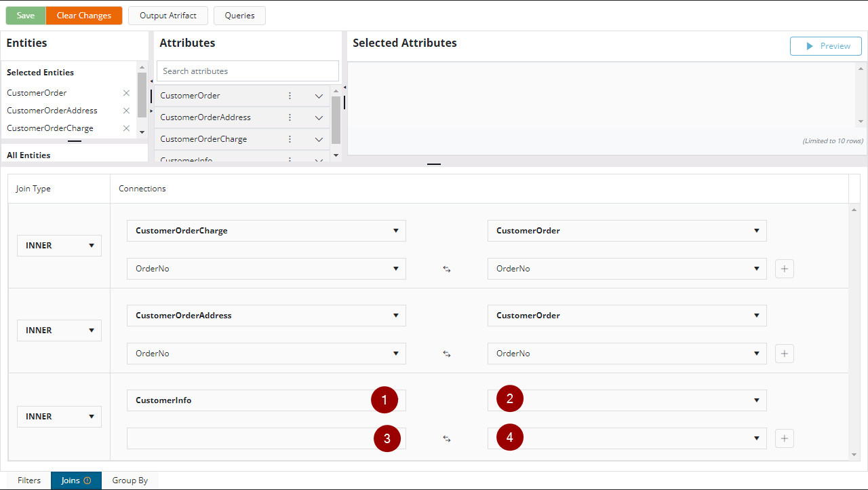Remove CustomerOrderCharge from Selected Entities
The height and width of the screenshot is (490, 868).
pyautogui.click(x=126, y=128)
